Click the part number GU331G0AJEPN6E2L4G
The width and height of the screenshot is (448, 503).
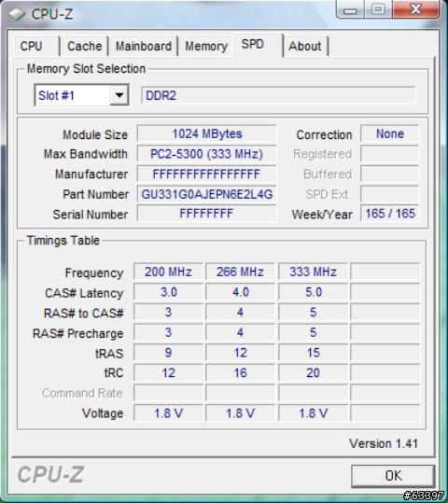(x=206, y=194)
